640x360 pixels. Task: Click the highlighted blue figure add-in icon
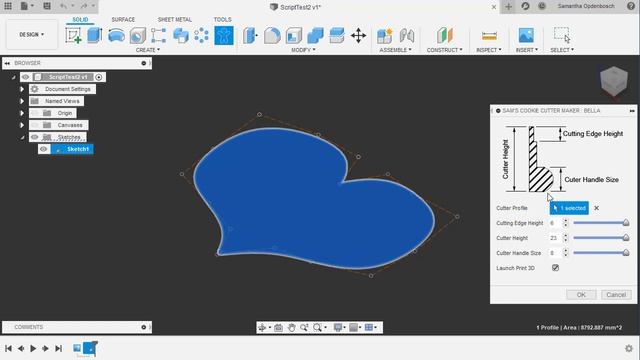click(224, 36)
